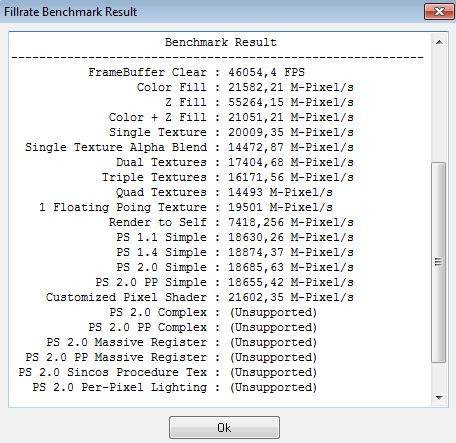Click the scrollbar up arrow

point(439,42)
